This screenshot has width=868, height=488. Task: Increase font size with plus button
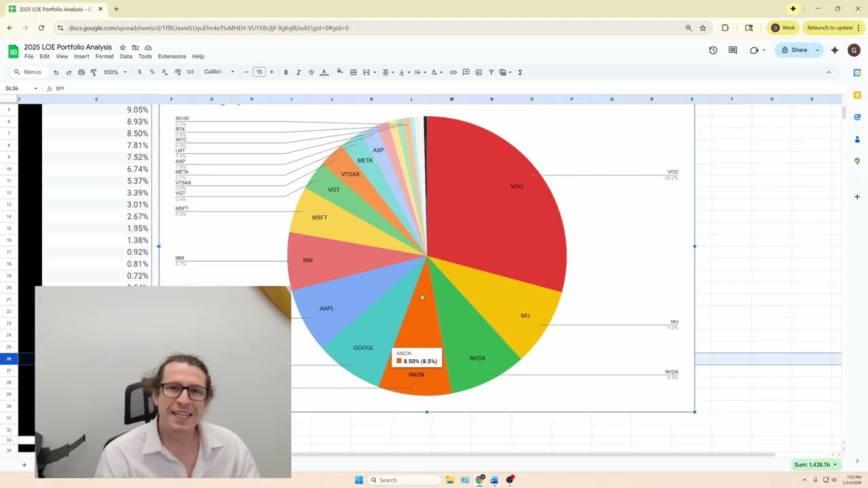click(271, 72)
